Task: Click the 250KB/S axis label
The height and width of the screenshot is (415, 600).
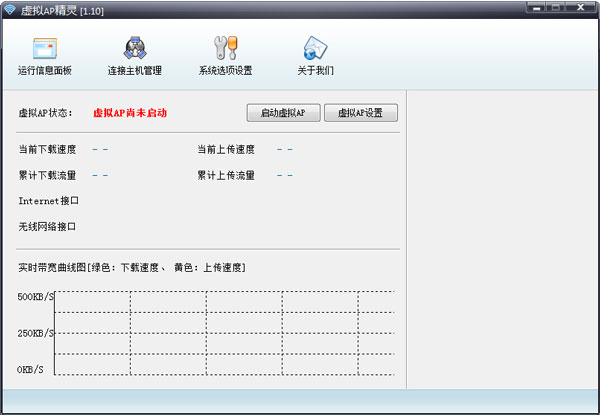Action: [x=36, y=333]
